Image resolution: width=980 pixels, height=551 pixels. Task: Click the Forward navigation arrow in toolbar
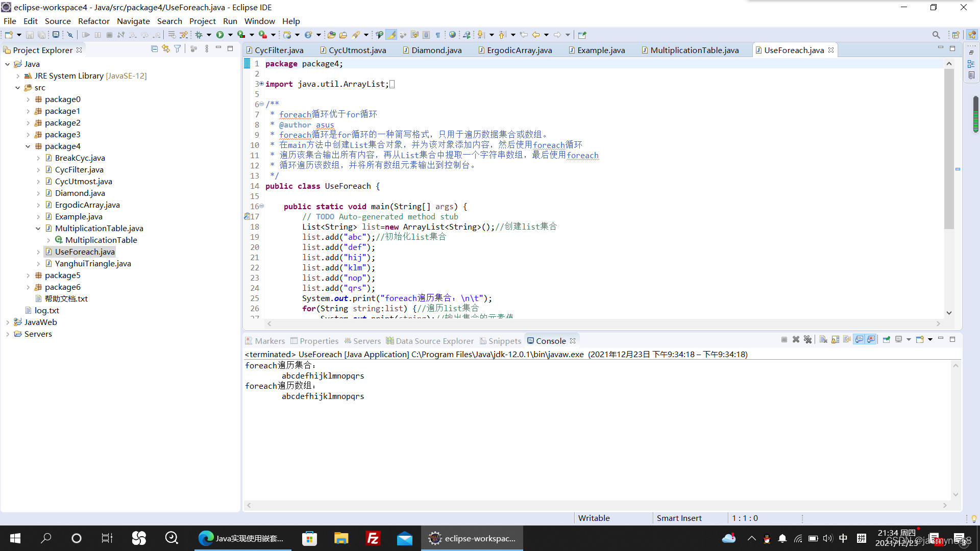(x=557, y=35)
